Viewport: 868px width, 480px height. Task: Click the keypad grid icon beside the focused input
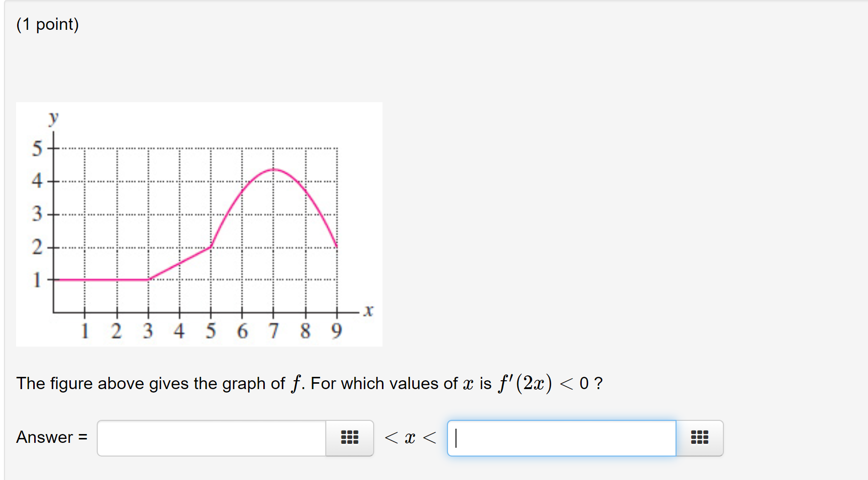tap(699, 437)
